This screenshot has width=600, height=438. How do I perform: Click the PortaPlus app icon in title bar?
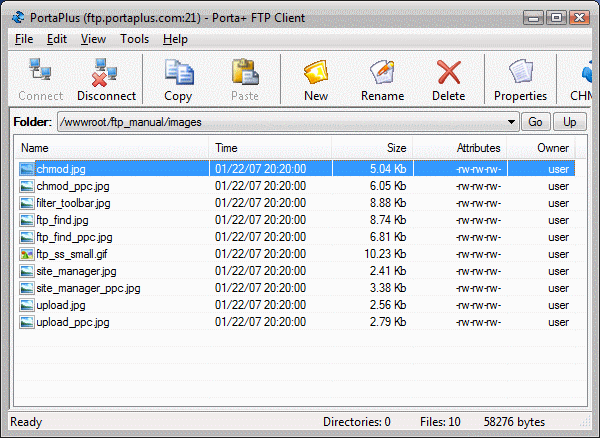pyautogui.click(x=18, y=18)
